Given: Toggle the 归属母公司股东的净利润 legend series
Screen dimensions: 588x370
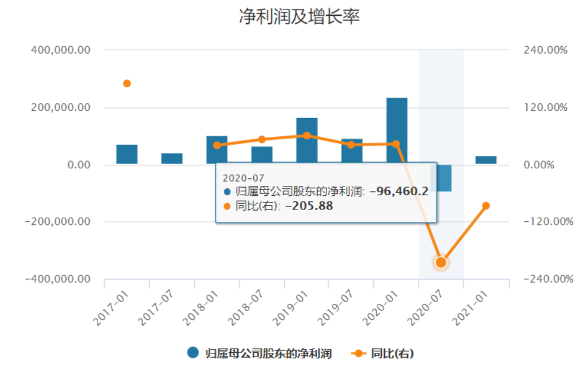Looking at the screenshot, I should 260,353.
